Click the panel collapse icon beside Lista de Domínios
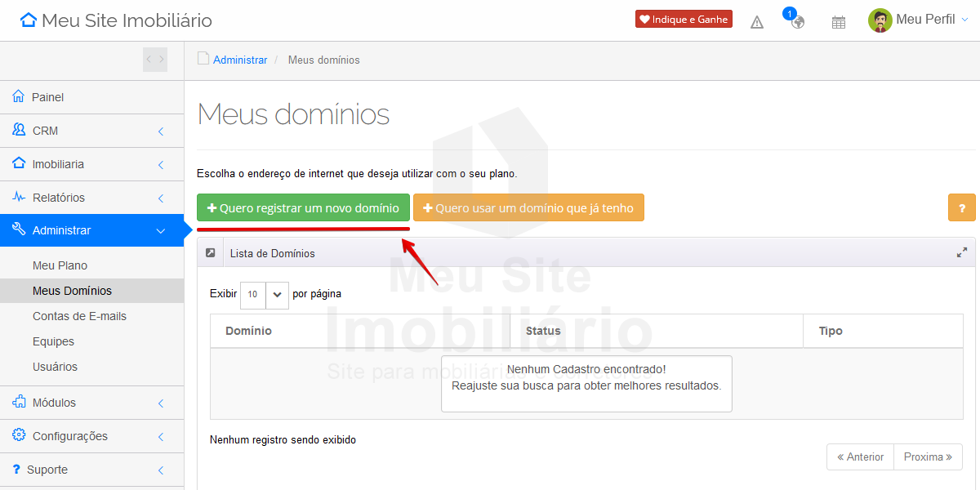This screenshot has height=490, width=980. [211, 253]
